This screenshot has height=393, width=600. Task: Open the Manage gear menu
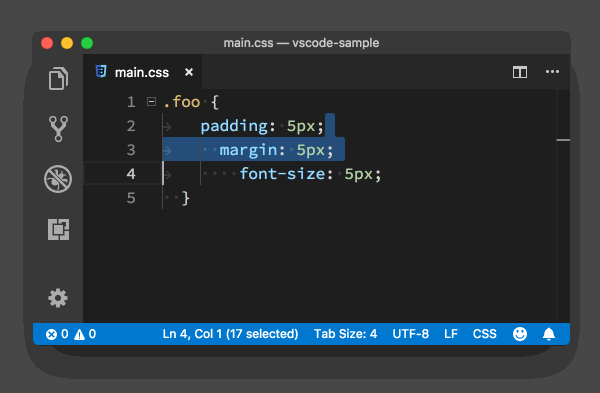58,298
